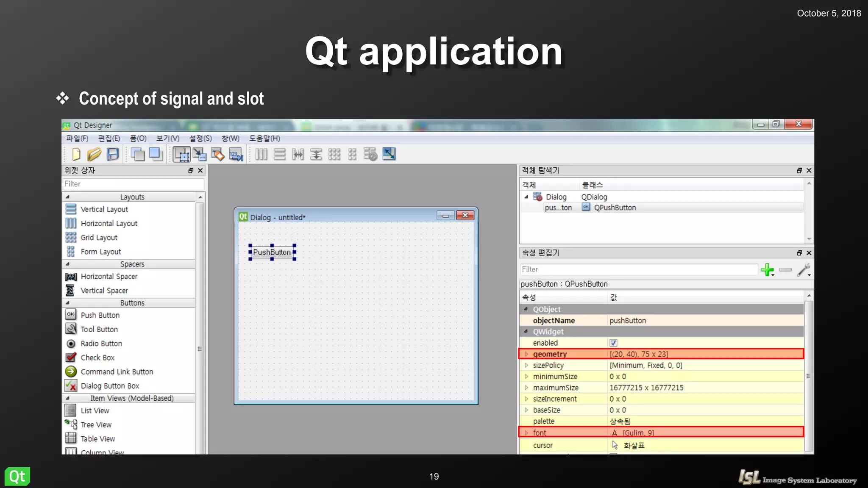Click the New Form toolbar icon
868x488 pixels.
(x=76, y=154)
